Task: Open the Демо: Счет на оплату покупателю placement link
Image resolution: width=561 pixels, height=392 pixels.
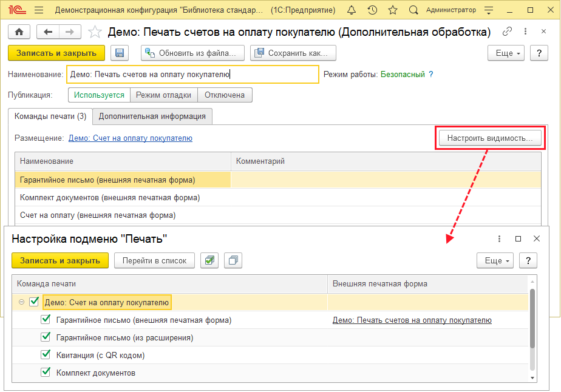Action: (x=130, y=138)
